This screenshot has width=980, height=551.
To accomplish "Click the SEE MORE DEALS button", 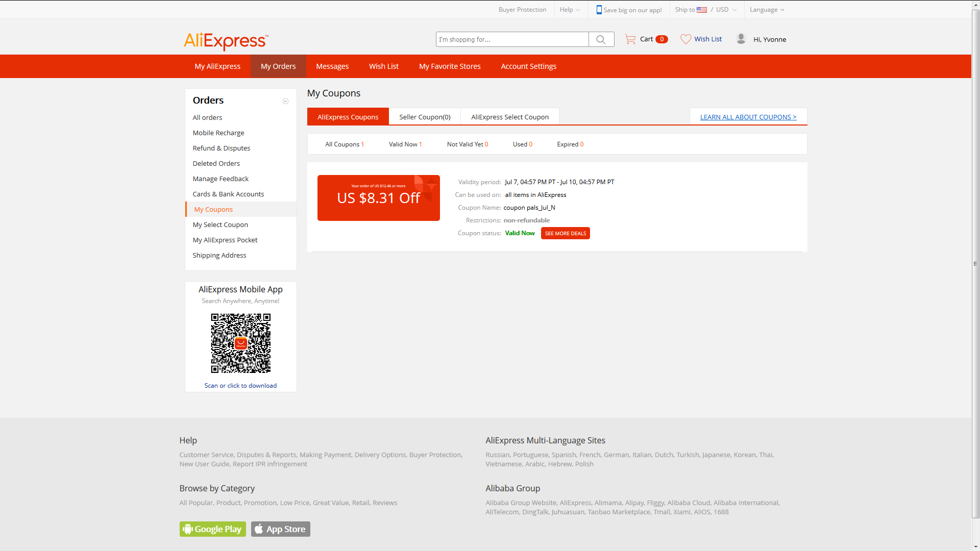I will coord(566,233).
